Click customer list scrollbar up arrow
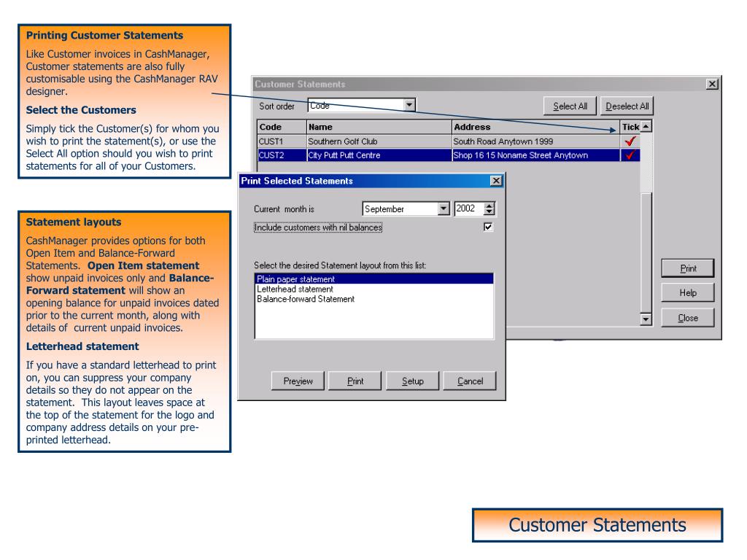The image size is (747, 560). tap(646, 127)
